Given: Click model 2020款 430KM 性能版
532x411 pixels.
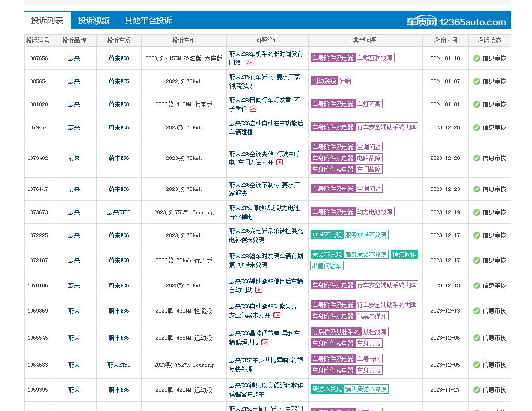Looking at the screenshot, I should tap(184, 311).
